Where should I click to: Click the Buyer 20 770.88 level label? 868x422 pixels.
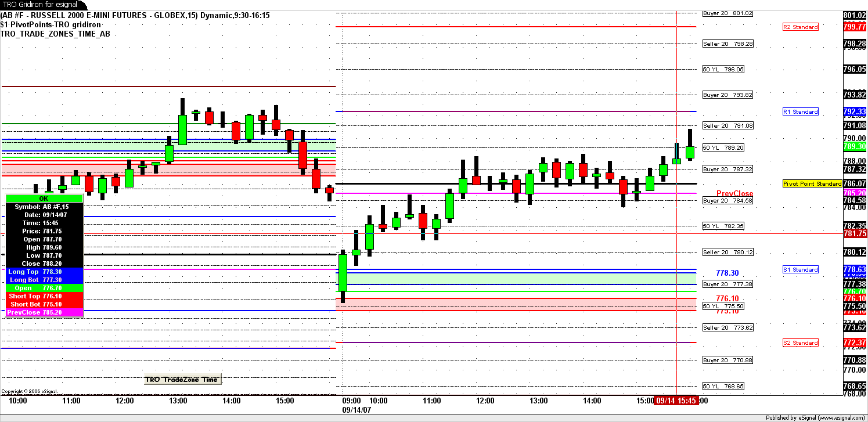(x=727, y=360)
